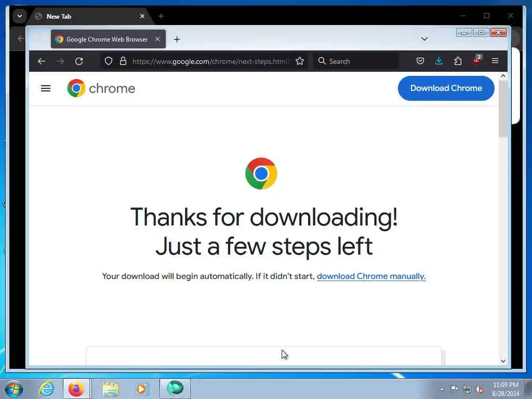This screenshot has height=399, width=532.
Task: Save page to Pocket icon
Action: pyautogui.click(x=420, y=61)
